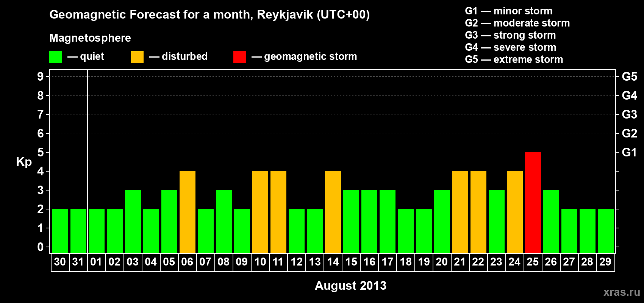Click the Magnetosphere heading
644x303 pixels.
click(90, 38)
